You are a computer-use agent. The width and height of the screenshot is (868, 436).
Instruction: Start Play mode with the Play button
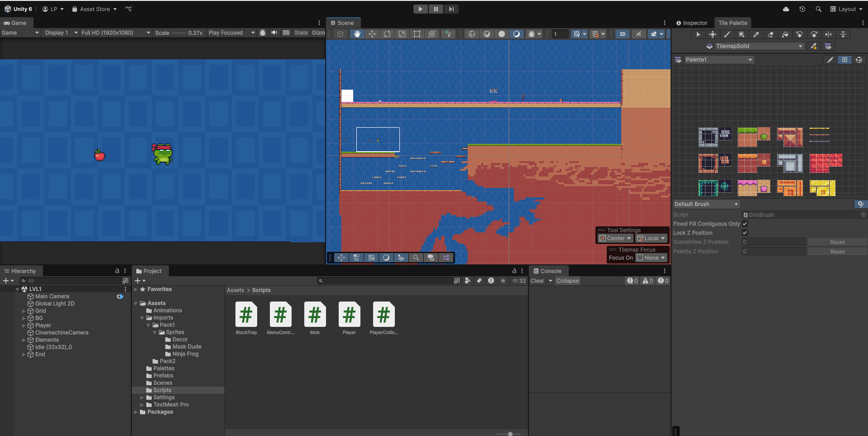tap(420, 9)
